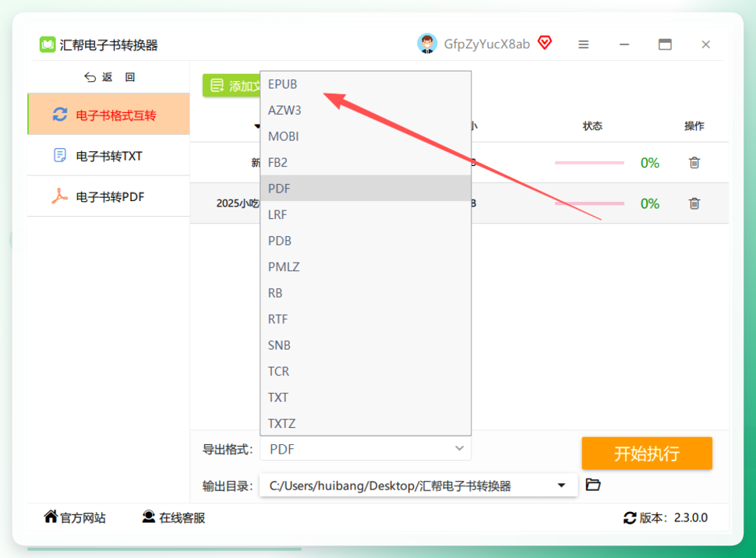Choose TXT from format list

366,397
